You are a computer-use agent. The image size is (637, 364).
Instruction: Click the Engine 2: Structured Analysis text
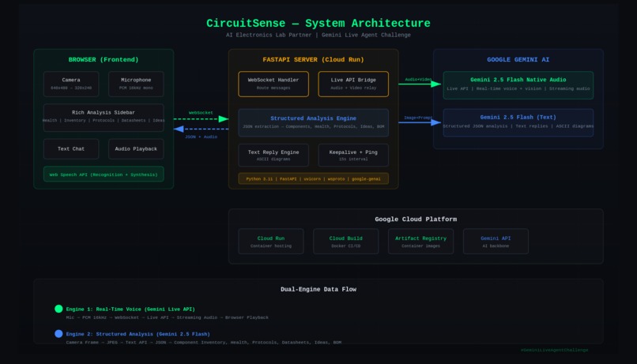coord(138,334)
